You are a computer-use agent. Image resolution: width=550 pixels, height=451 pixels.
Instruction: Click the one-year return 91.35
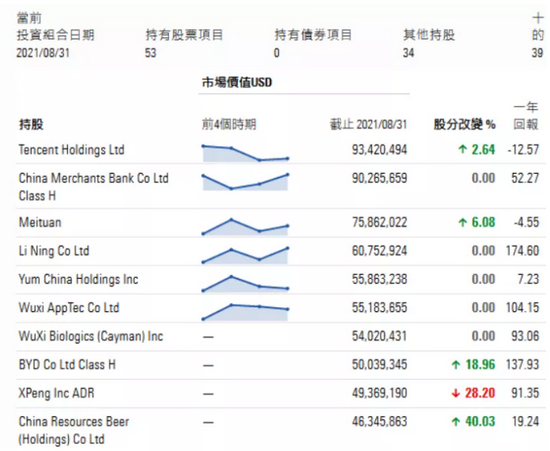coord(525,393)
